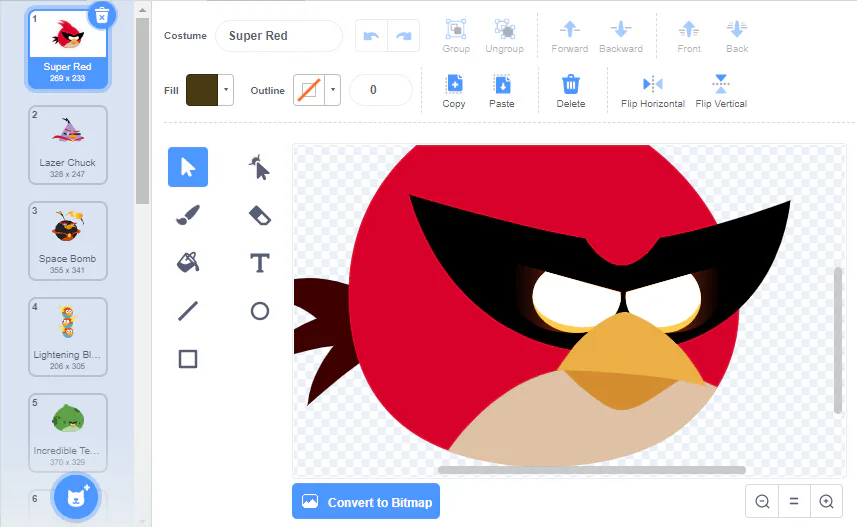Open the Choose a Costume cat button
The image size is (857, 527).
point(75,497)
